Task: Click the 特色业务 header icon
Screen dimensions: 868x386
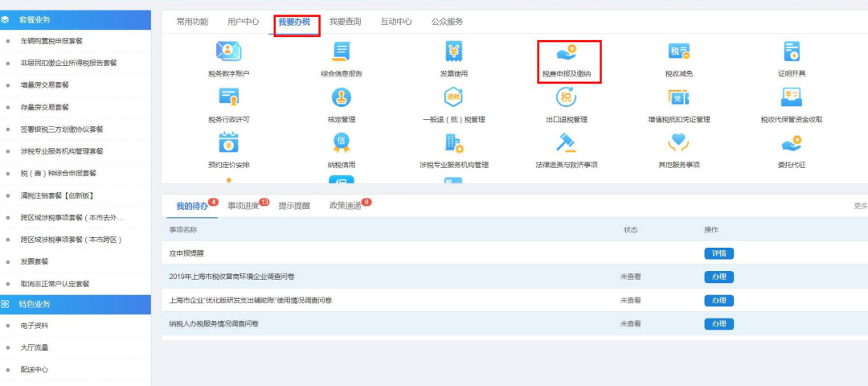Action: click(x=5, y=304)
